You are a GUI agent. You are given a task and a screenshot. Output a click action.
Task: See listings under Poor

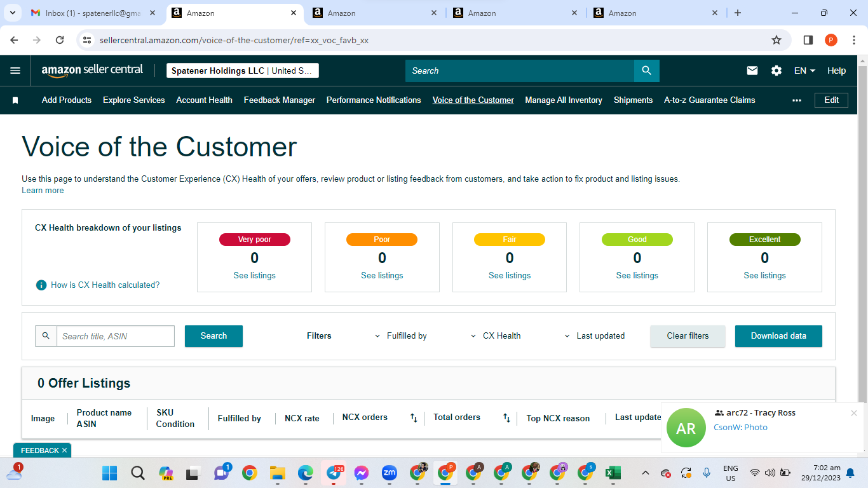point(382,276)
